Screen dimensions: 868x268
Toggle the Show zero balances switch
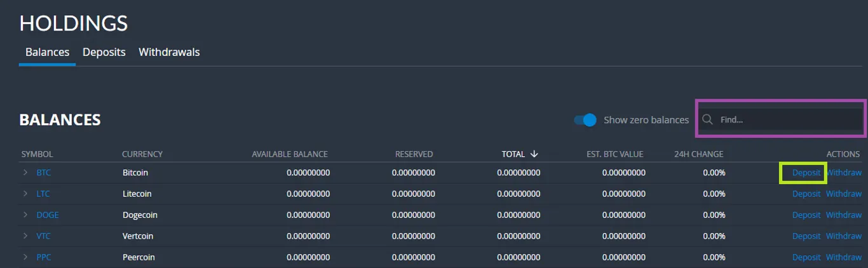pyautogui.click(x=585, y=119)
